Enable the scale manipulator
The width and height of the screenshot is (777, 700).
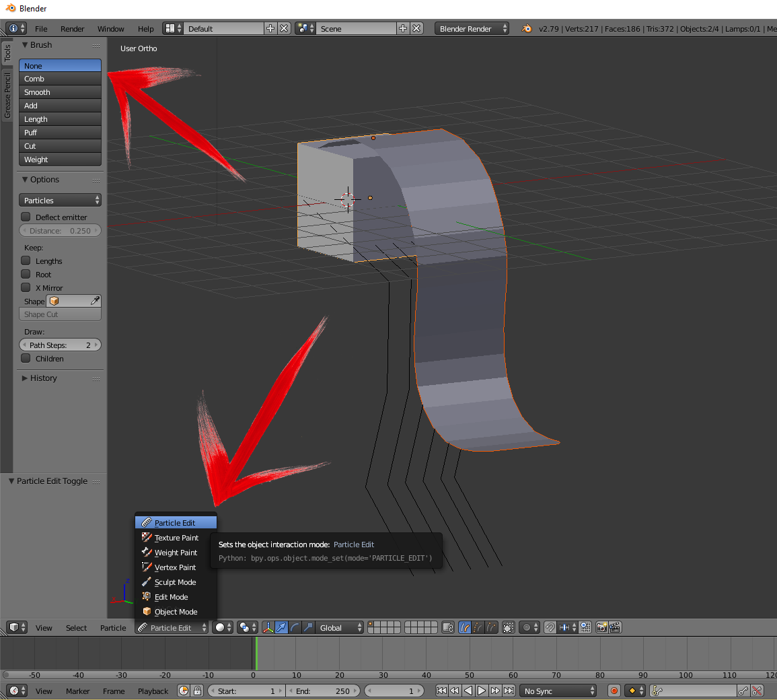(x=308, y=627)
